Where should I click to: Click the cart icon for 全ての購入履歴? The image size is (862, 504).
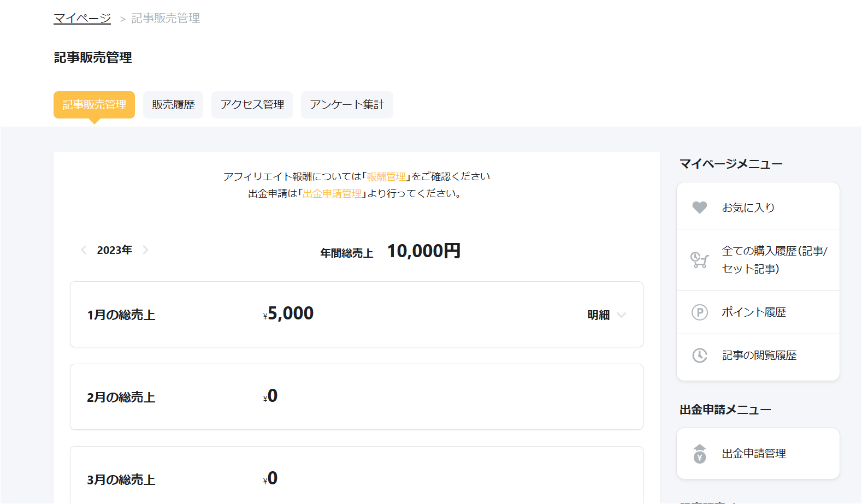700,260
